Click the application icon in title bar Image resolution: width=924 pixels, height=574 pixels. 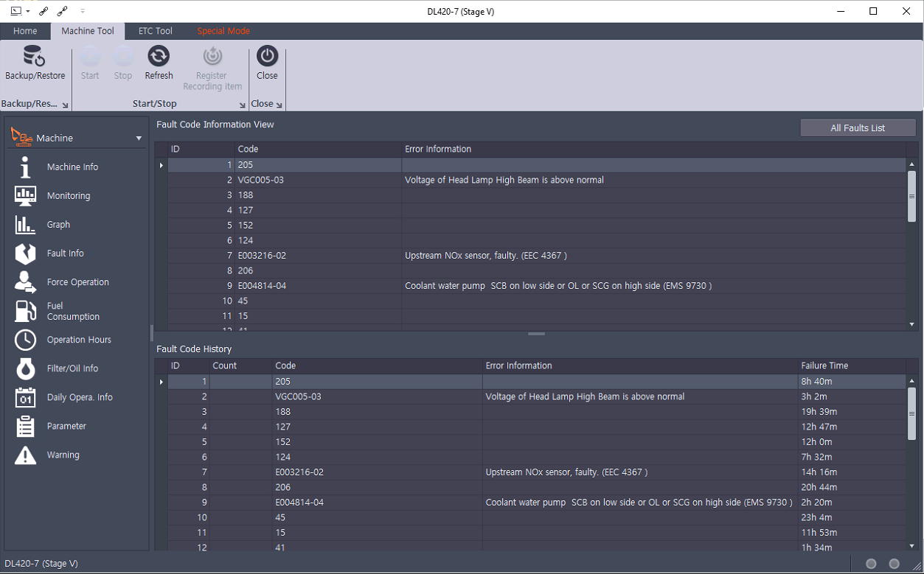pyautogui.click(x=15, y=11)
